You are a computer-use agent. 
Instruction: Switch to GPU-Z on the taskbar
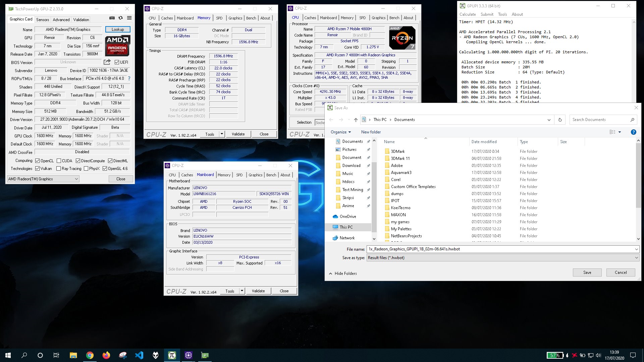click(205, 355)
